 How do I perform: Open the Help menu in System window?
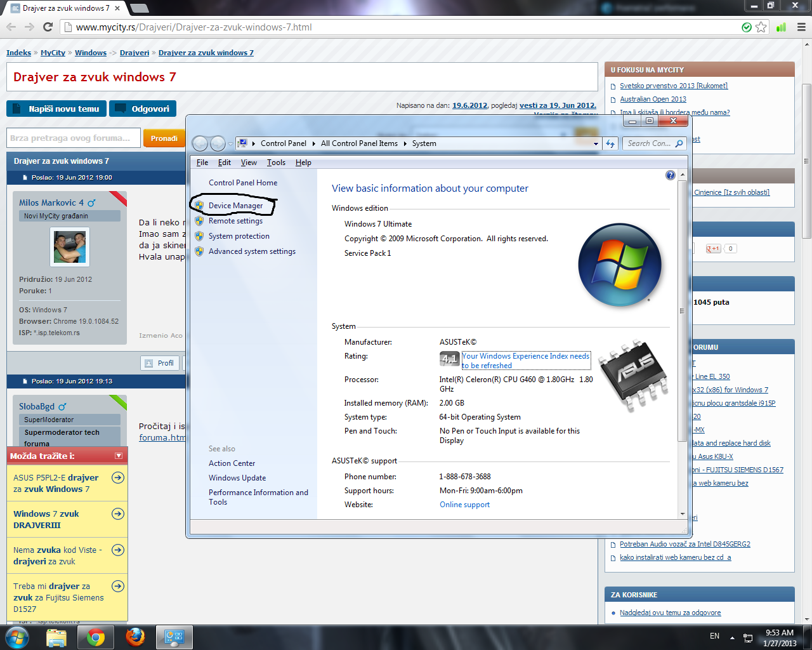(x=303, y=162)
